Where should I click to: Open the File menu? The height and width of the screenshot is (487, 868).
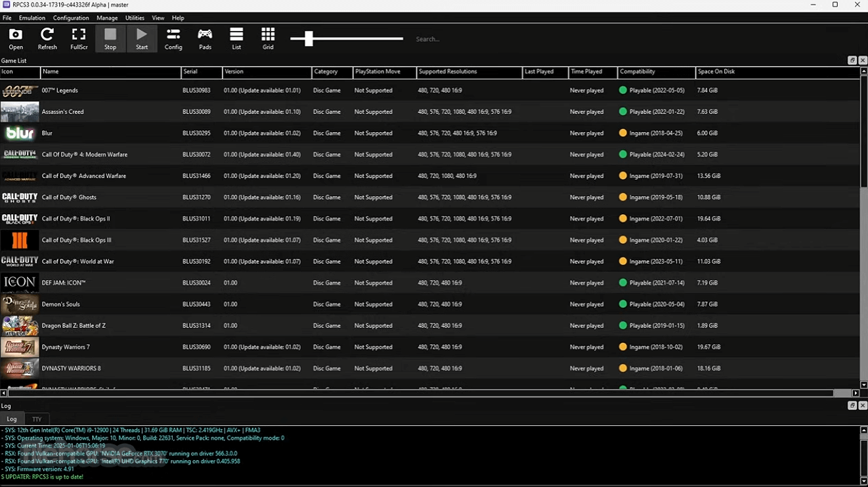coord(7,18)
